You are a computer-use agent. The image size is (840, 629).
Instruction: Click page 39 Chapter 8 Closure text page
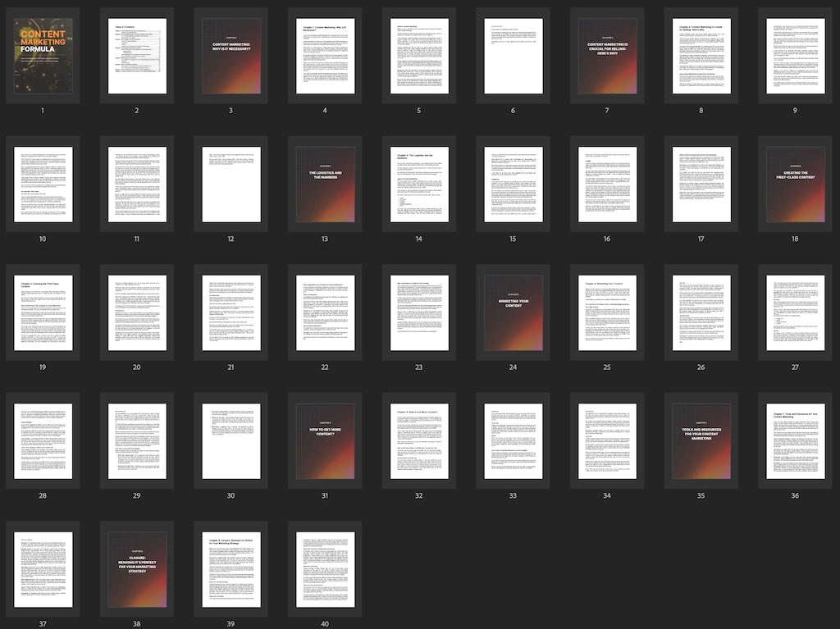coord(231,570)
